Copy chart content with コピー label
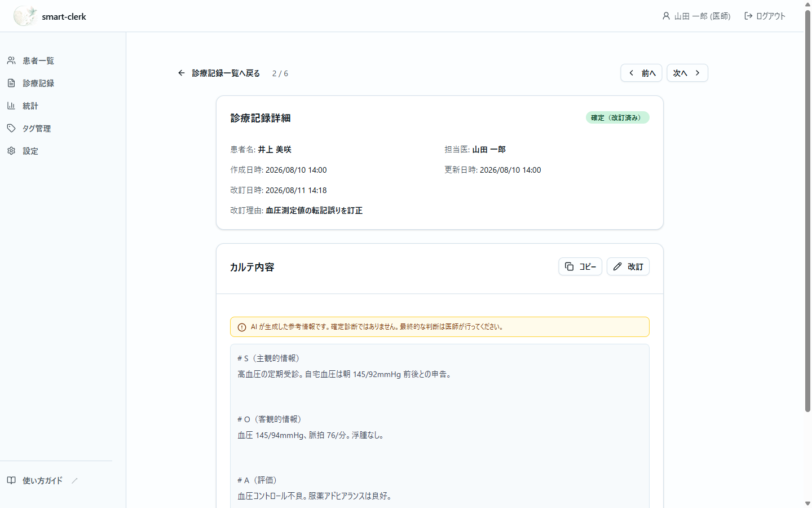812x508 pixels. coord(588,266)
